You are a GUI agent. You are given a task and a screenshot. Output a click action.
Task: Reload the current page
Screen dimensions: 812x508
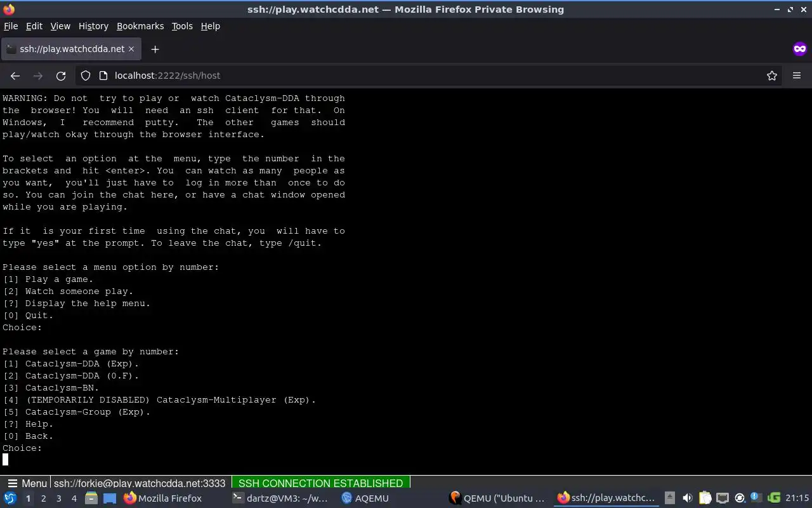[61, 76]
